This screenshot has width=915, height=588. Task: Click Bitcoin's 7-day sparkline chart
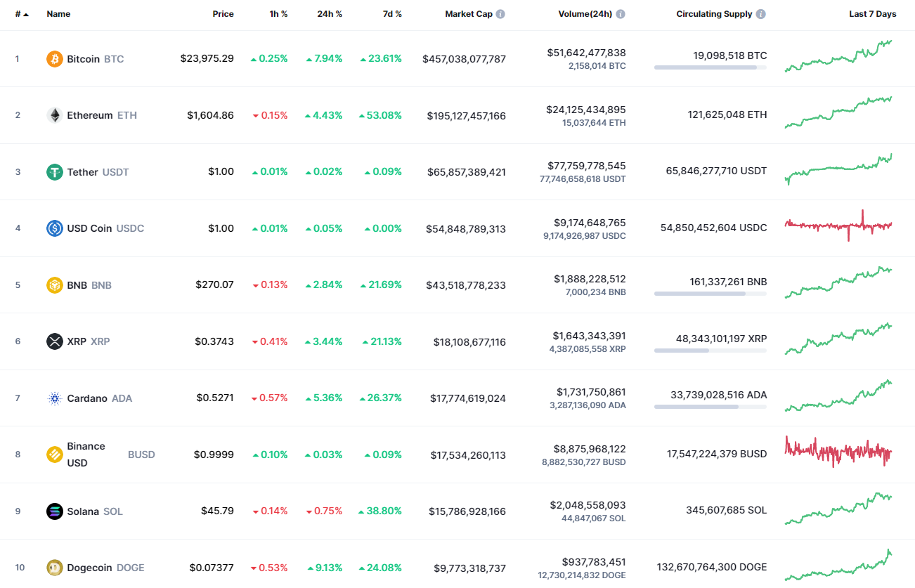point(839,58)
